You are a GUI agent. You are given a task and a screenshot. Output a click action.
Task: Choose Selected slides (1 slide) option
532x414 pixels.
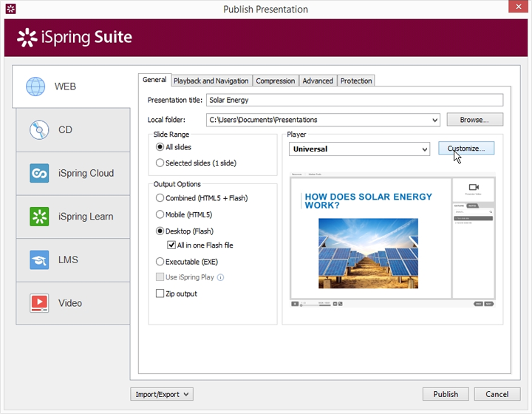(160, 163)
